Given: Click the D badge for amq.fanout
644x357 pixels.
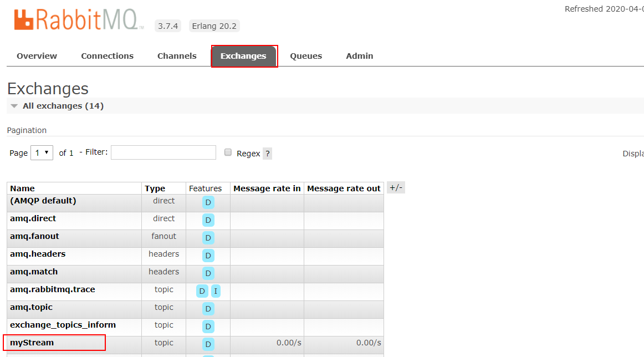Looking at the screenshot, I should (208, 238).
